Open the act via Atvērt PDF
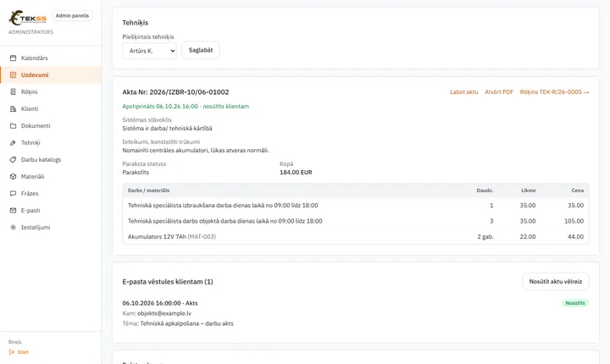 click(499, 92)
